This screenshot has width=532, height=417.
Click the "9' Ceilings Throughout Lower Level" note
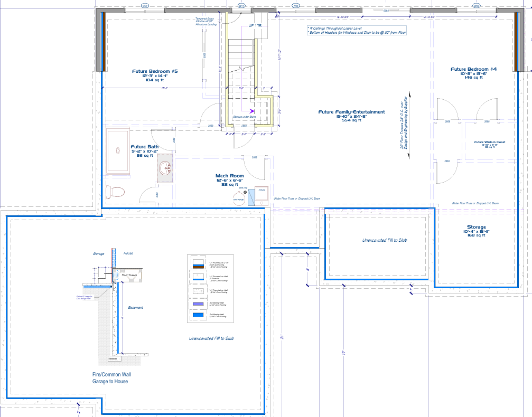tap(335, 29)
